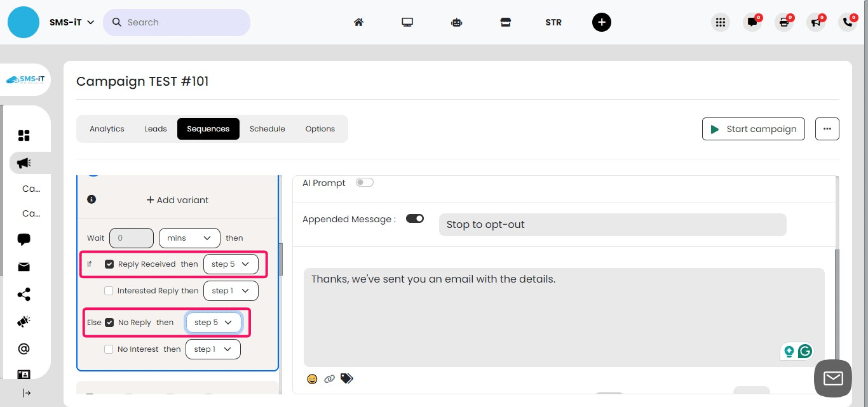Switch to the Analytics tab
The width and height of the screenshot is (868, 407).
coord(107,128)
